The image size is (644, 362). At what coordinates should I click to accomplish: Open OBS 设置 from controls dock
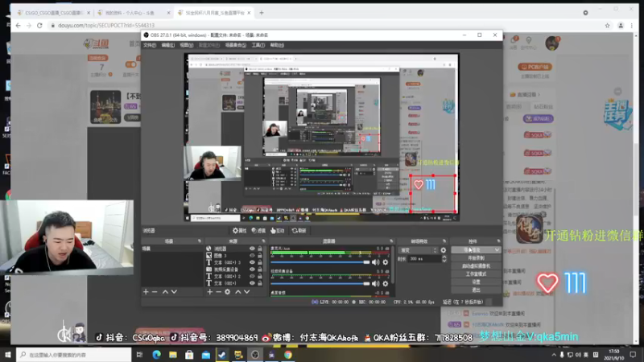click(x=476, y=282)
